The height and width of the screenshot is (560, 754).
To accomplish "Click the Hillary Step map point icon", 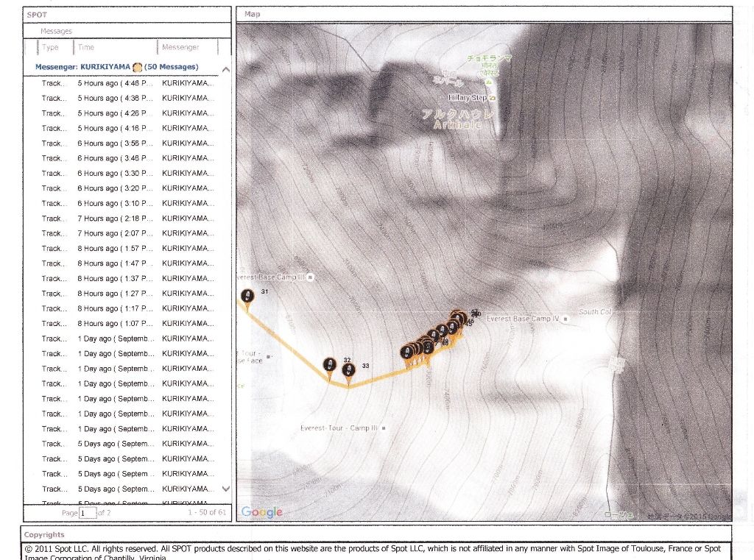I will point(492,98).
